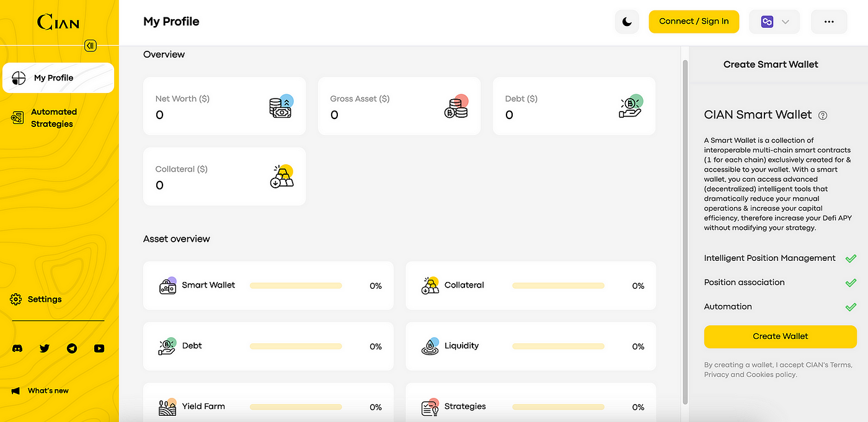The image size is (868, 422).
Task: Open My Profile in the sidebar
Action: pos(58,78)
